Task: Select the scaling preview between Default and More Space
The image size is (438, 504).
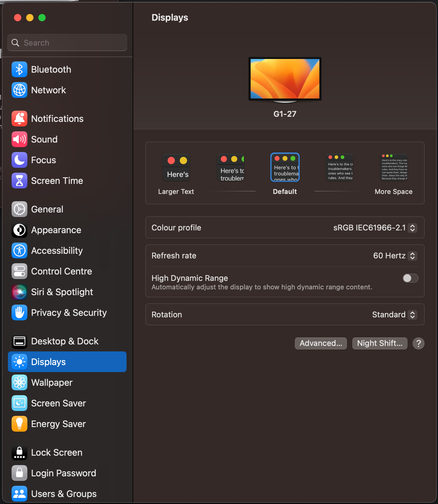Action: pyautogui.click(x=339, y=167)
